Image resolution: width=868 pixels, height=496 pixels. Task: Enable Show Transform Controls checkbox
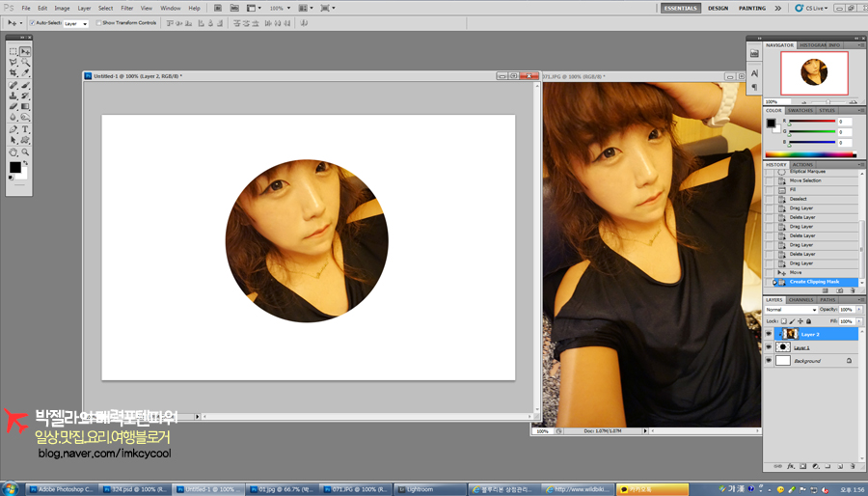click(98, 22)
